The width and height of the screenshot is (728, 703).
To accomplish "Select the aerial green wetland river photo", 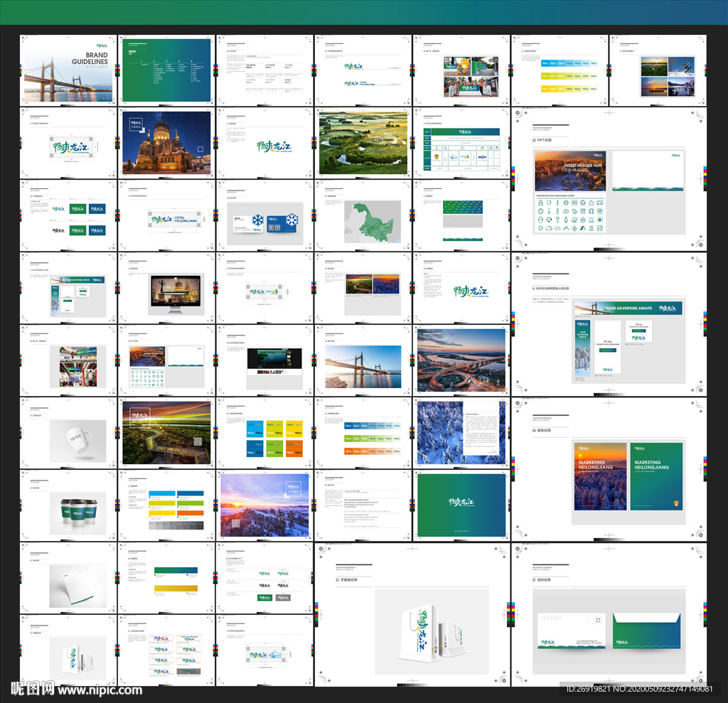I will (x=363, y=142).
